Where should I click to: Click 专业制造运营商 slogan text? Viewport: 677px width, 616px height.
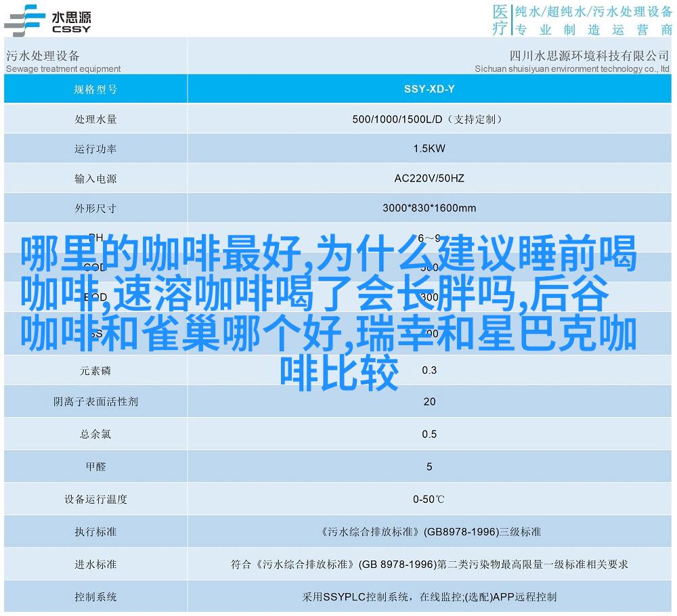594,29
